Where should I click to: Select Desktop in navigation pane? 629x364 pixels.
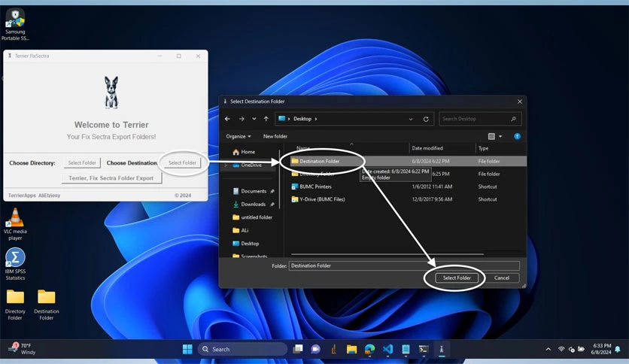[246, 244]
